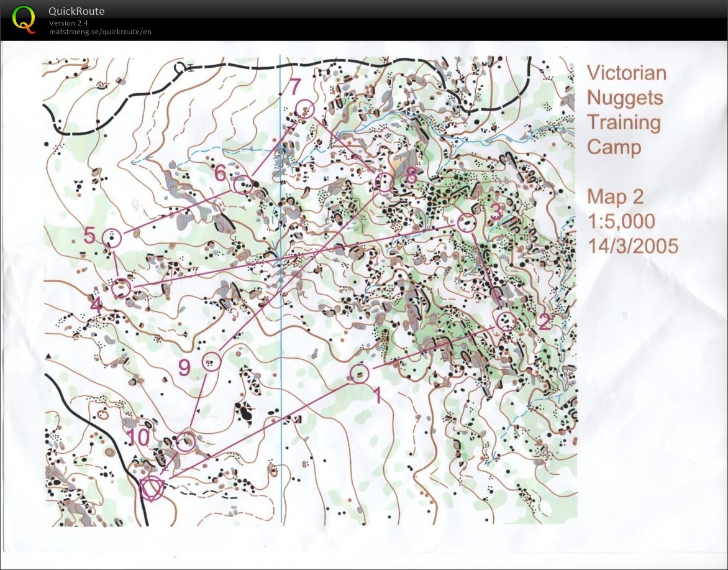Click the QuickRoute Q logo icon
728x570 pixels.
pyautogui.click(x=24, y=19)
